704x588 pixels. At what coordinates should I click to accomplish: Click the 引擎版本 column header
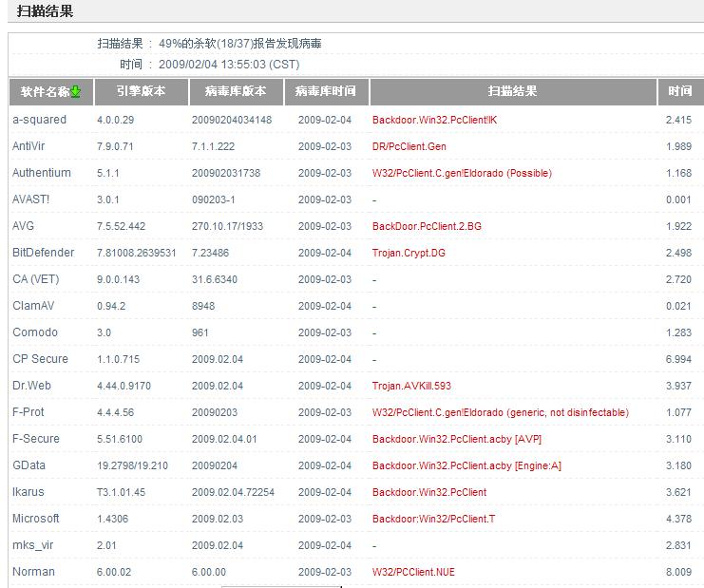click(142, 91)
